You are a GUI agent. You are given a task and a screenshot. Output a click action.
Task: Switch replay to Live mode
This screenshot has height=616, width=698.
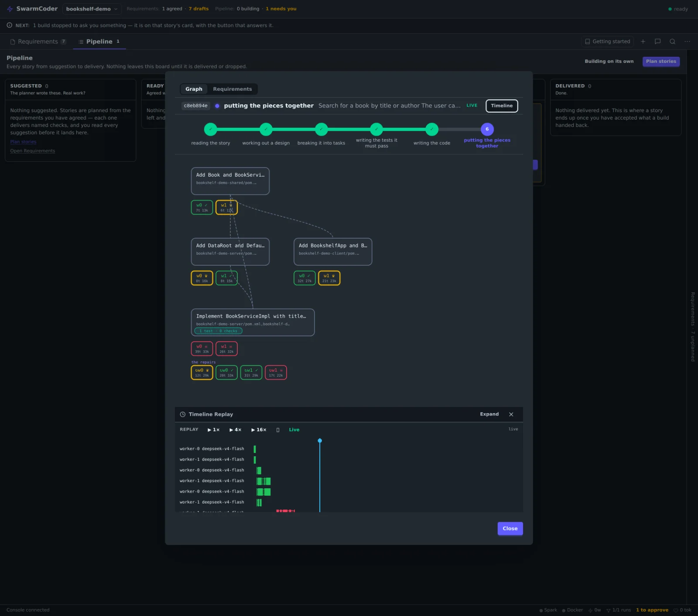(294, 430)
